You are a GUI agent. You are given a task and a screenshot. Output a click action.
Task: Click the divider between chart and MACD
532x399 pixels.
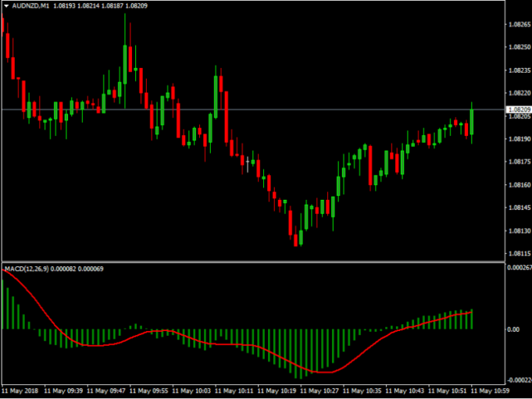[250, 262]
